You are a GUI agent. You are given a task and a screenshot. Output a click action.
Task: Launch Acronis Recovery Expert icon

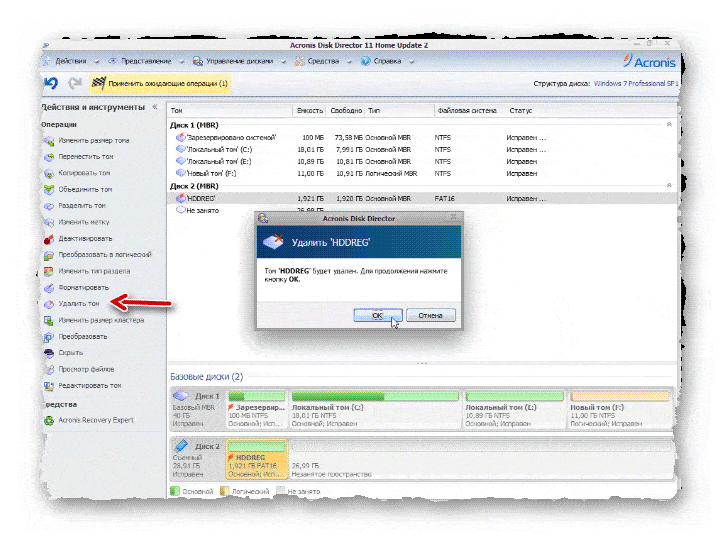[x=49, y=421]
